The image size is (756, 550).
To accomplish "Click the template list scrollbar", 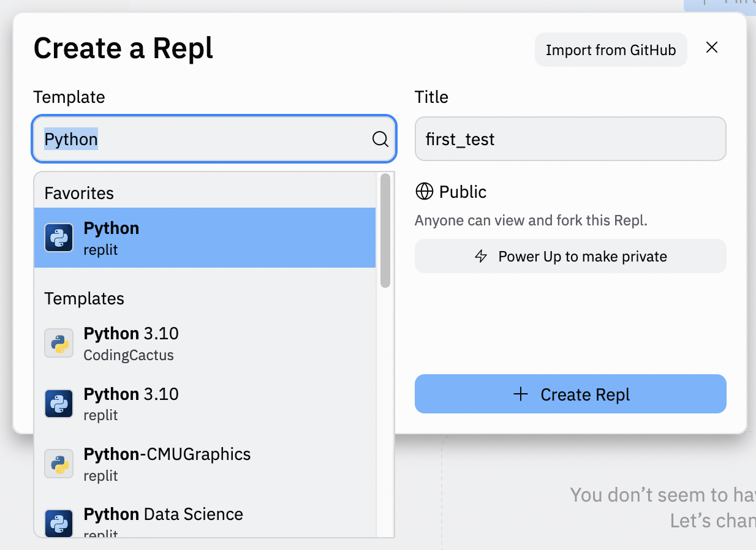I will (385, 230).
